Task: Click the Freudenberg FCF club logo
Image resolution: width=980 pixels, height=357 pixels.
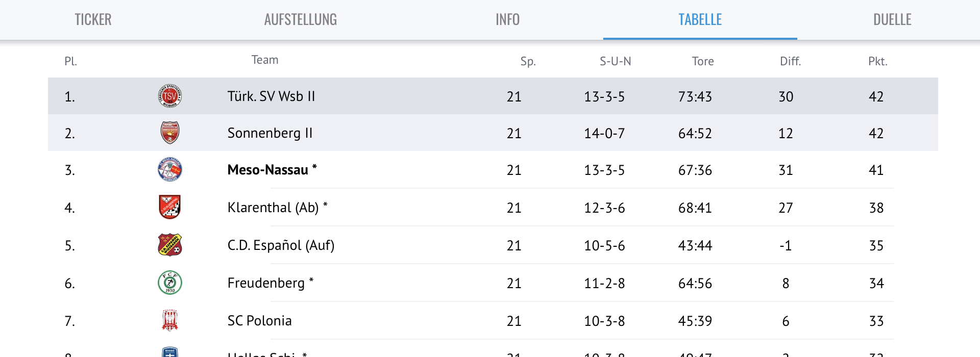Action: pos(170,283)
